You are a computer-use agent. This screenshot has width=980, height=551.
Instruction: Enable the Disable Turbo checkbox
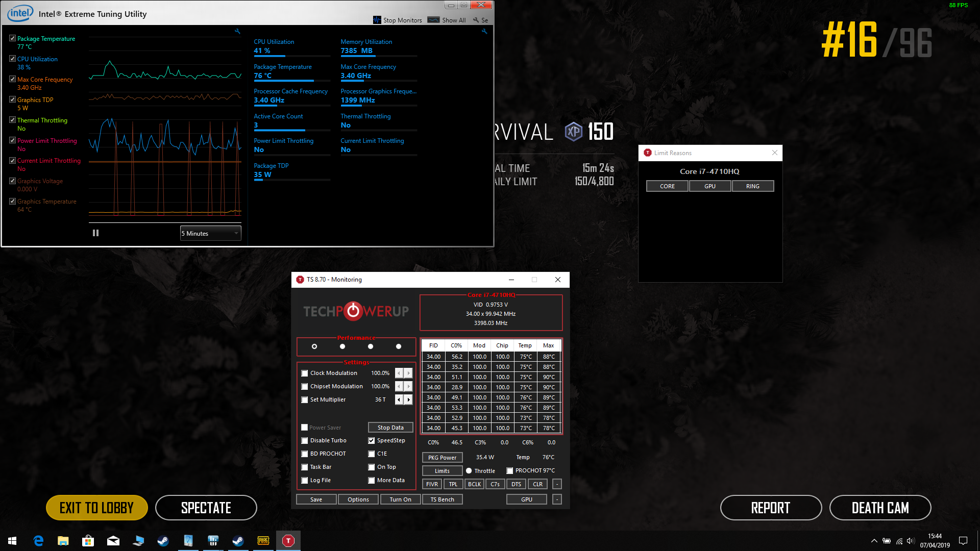click(305, 441)
